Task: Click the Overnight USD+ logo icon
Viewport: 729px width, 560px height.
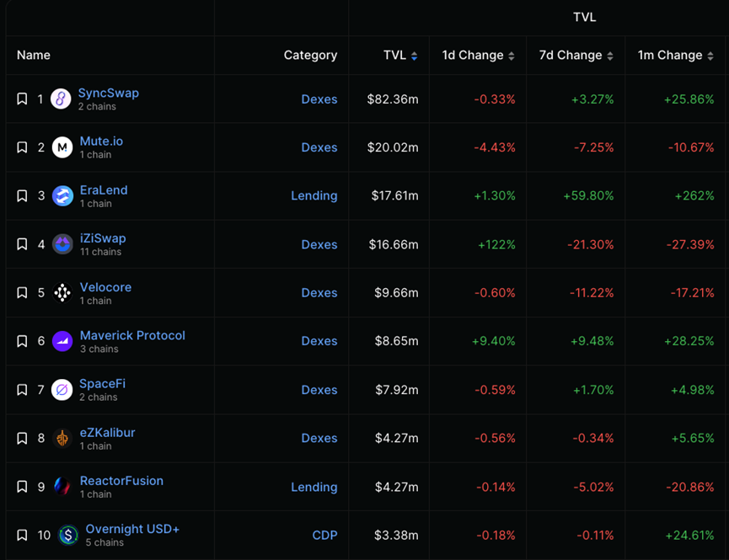Action: [68, 535]
